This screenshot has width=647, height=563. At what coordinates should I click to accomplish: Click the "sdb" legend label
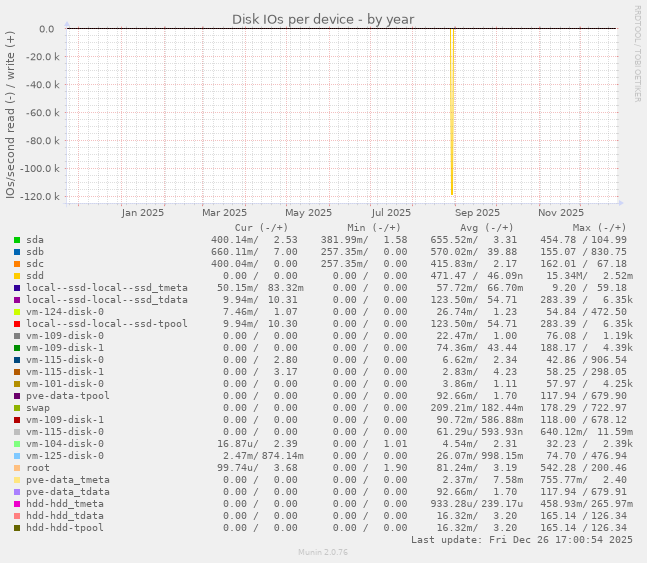point(35,252)
